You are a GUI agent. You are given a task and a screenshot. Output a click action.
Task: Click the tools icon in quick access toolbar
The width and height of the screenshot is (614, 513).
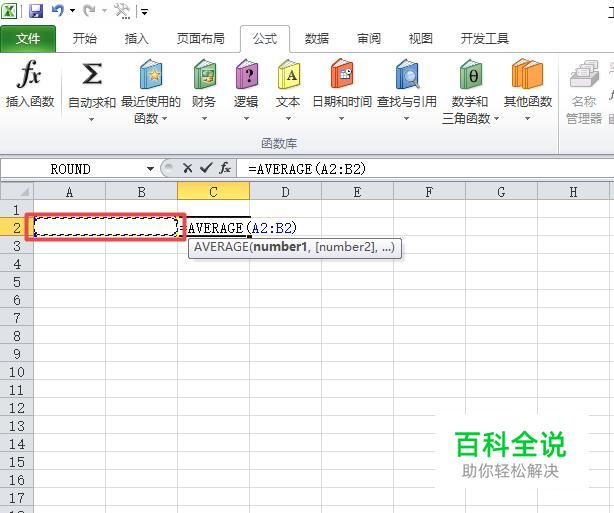[x=122, y=11]
